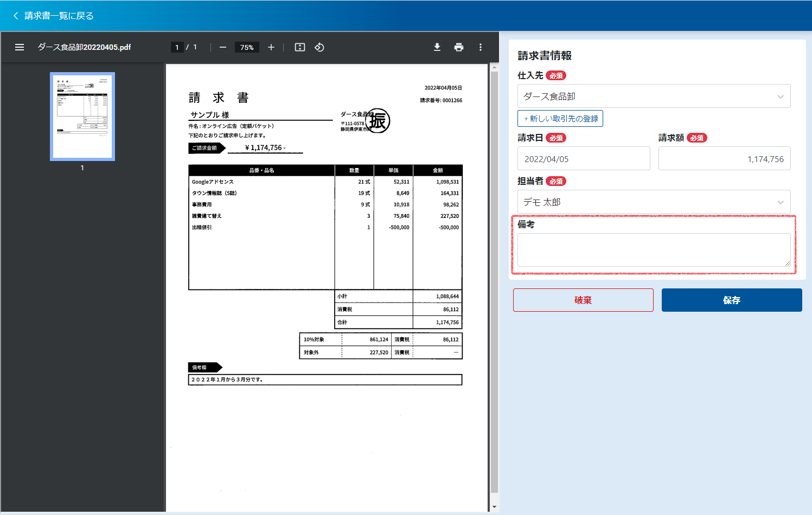Download the PDF file
Viewport: 812px width, 515px height.
(x=437, y=47)
